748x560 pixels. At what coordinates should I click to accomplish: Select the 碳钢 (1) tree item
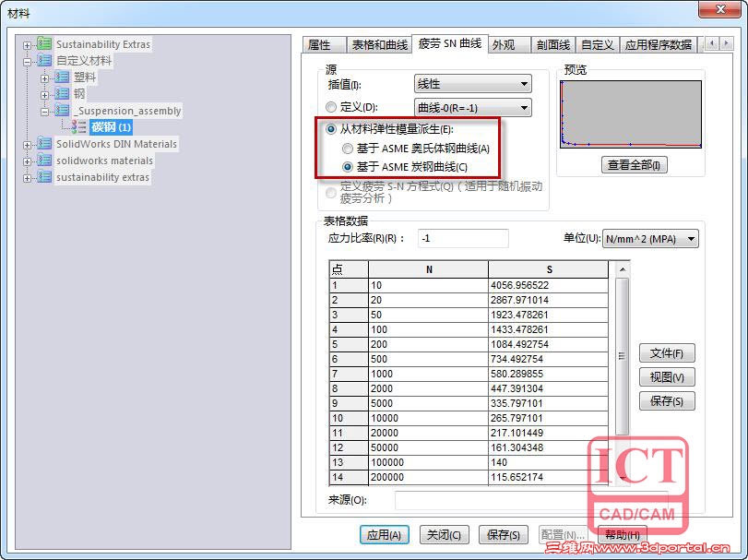coord(111,127)
